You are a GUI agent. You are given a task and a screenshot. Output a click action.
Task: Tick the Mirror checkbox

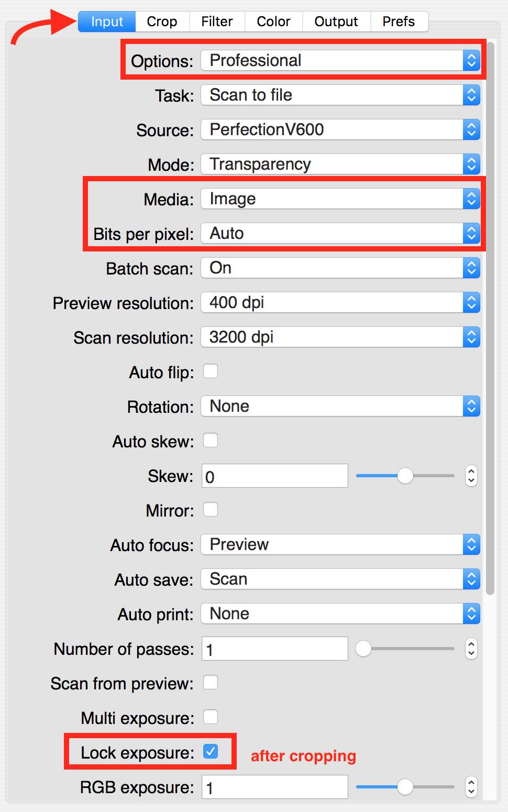click(211, 510)
